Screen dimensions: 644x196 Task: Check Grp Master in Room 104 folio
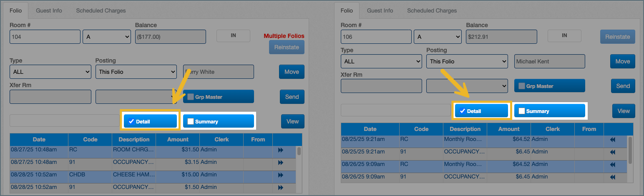(x=191, y=97)
